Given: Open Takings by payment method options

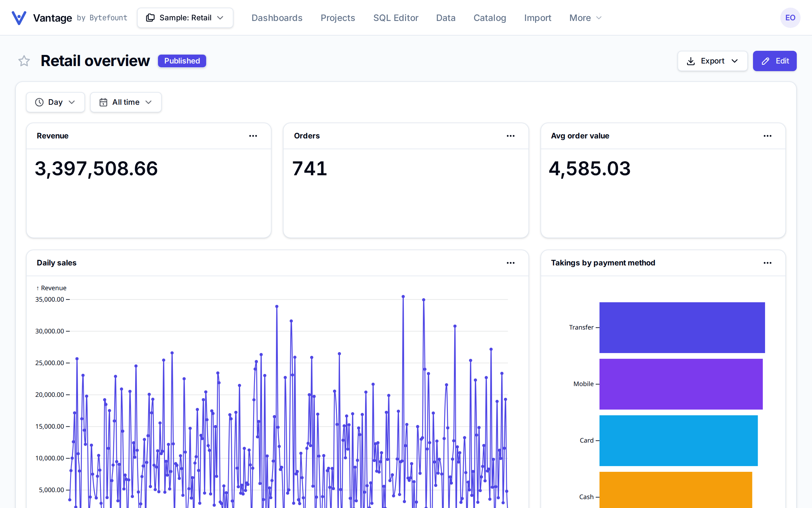Looking at the screenshot, I should pyautogui.click(x=767, y=263).
